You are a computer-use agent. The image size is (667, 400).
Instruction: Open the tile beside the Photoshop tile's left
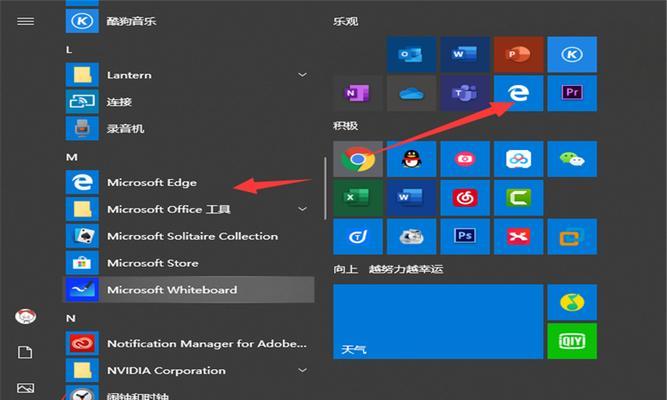pyautogui.click(x=411, y=237)
